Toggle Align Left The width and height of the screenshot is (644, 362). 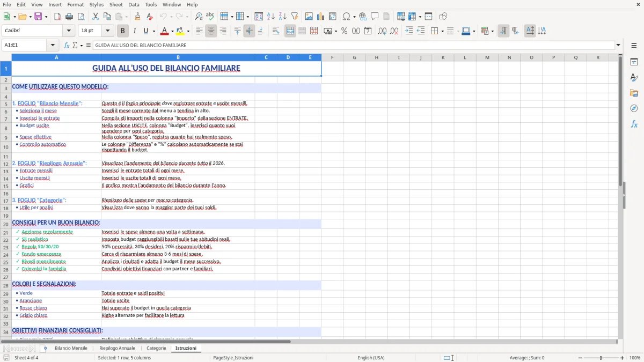(200, 31)
